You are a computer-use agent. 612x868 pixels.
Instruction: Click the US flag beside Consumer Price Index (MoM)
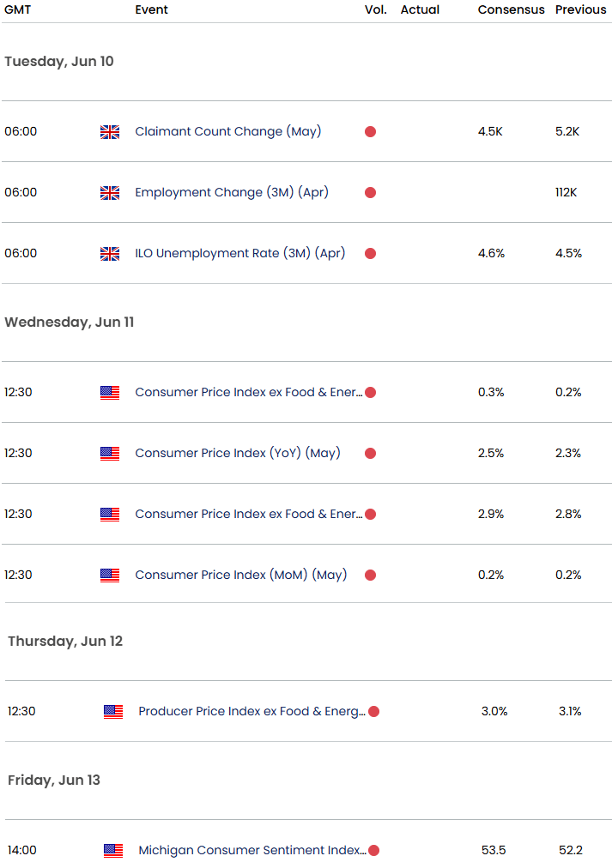(110, 576)
